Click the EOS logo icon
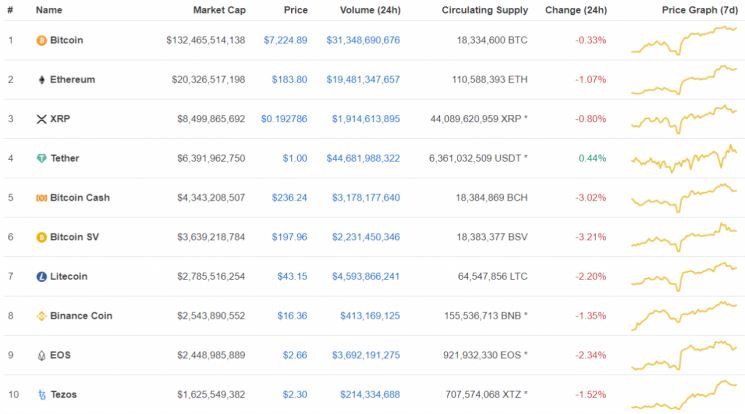 tap(41, 356)
